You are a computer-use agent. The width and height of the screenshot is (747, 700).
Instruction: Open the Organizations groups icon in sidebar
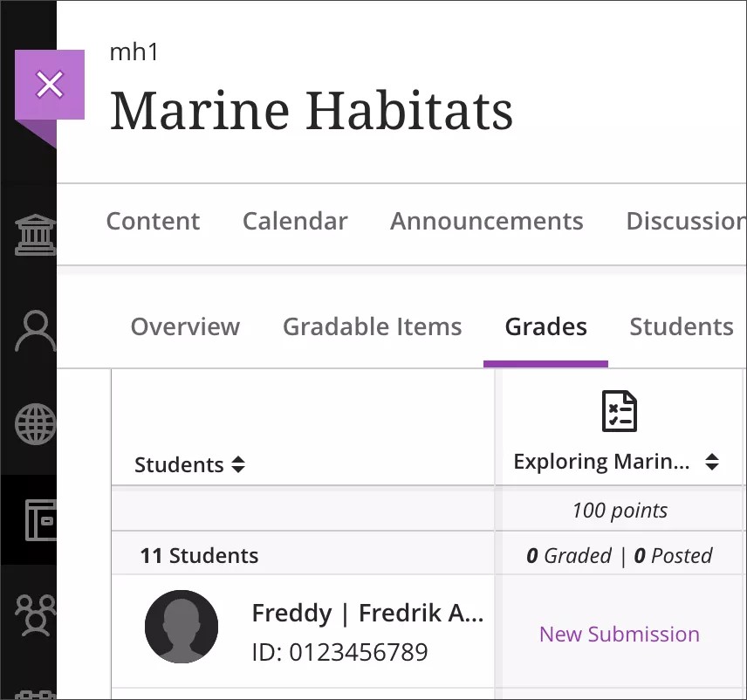click(35, 615)
